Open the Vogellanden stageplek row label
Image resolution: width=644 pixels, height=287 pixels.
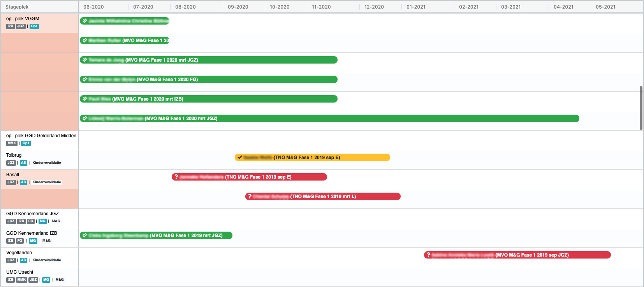19,253
